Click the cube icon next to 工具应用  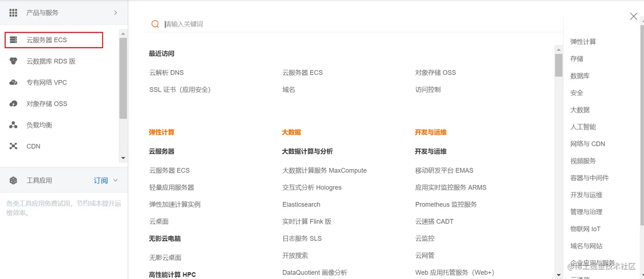(13, 181)
